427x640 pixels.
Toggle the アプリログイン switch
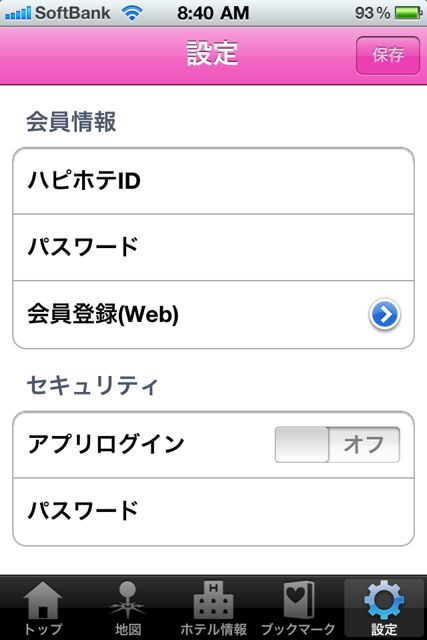(x=337, y=444)
